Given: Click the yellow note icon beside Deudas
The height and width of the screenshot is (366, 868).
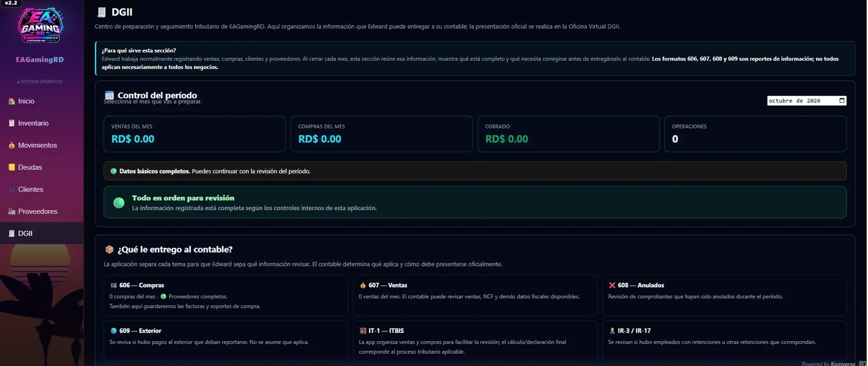Looking at the screenshot, I should click(12, 167).
